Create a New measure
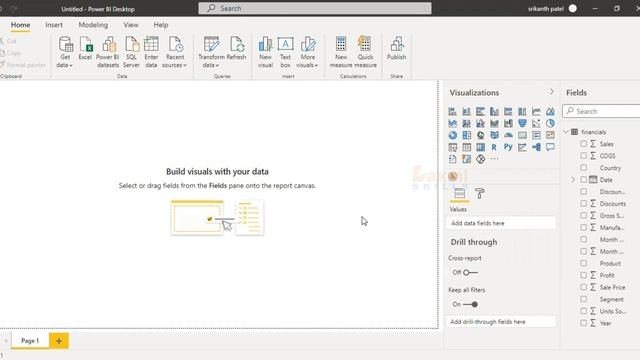 [341, 52]
